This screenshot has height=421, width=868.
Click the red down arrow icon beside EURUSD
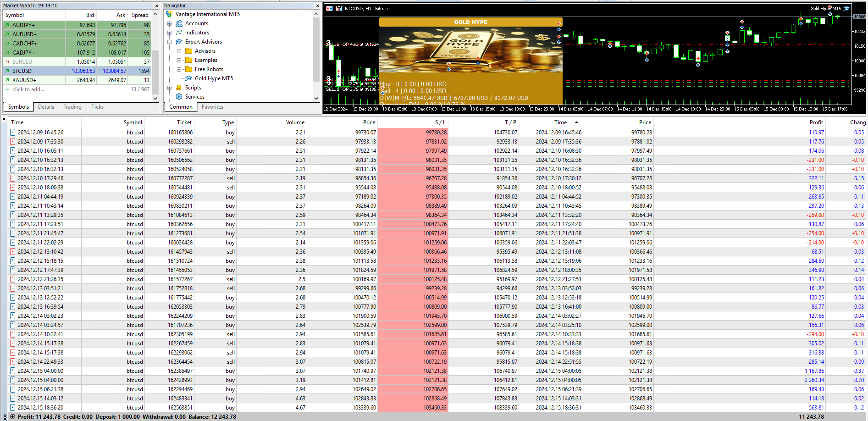(x=7, y=62)
